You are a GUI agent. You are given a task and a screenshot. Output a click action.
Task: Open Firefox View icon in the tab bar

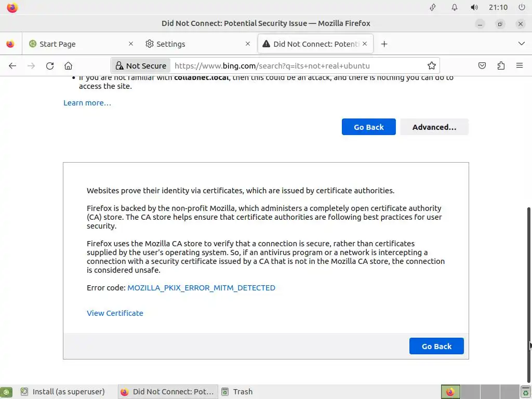tap(10, 44)
